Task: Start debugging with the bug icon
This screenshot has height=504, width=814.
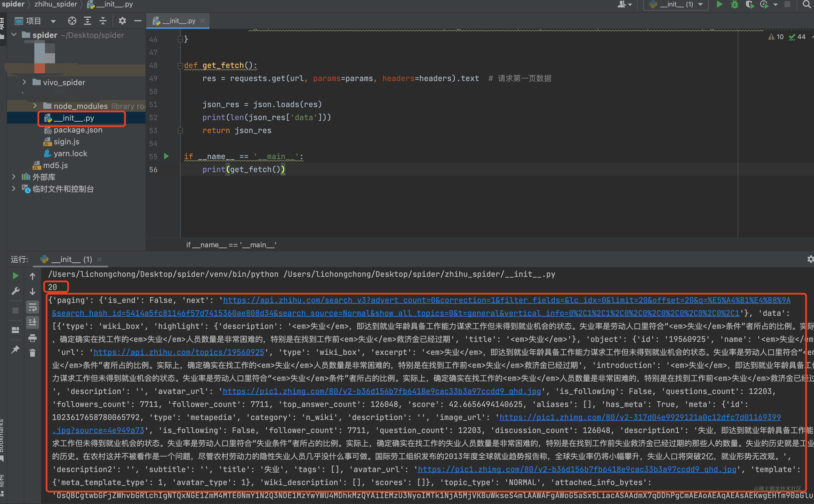Action: [735, 4]
